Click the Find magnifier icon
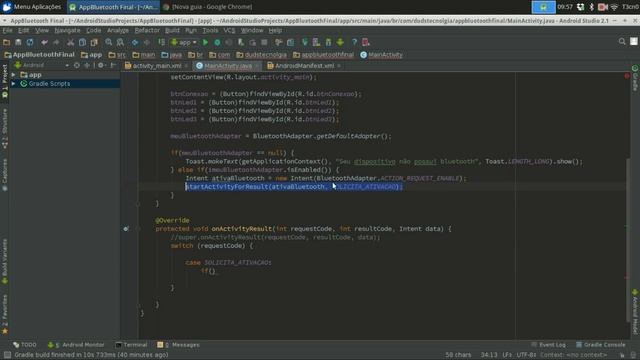The height and width of the screenshot is (360, 640). pos(108,42)
